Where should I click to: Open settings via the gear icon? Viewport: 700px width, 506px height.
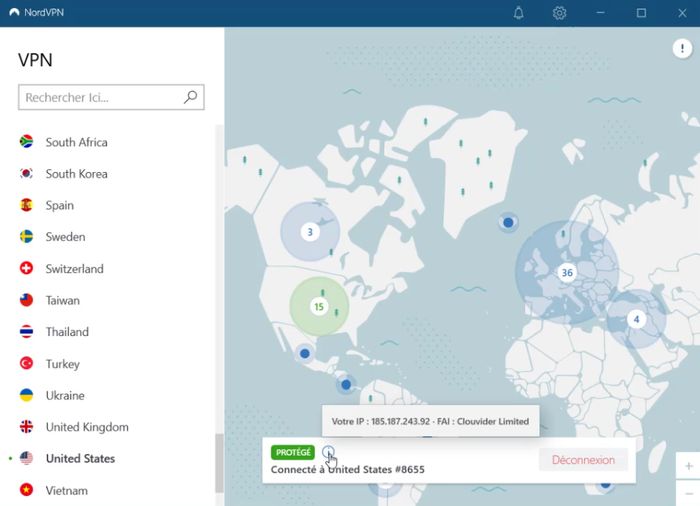click(x=559, y=13)
